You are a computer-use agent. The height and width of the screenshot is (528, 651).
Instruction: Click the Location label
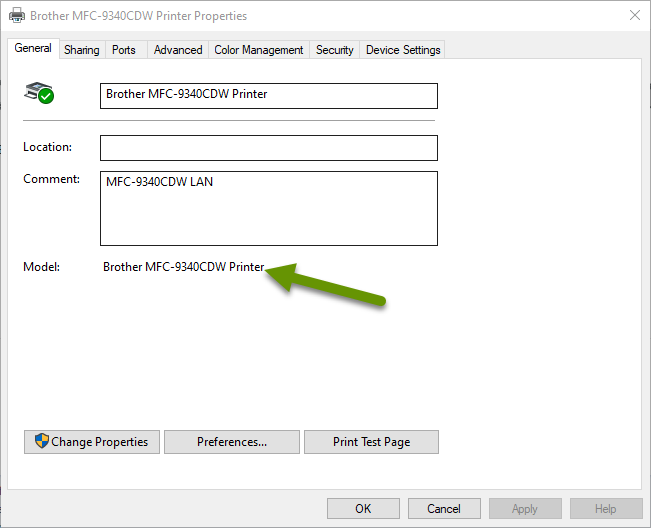[x=47, y=147]
